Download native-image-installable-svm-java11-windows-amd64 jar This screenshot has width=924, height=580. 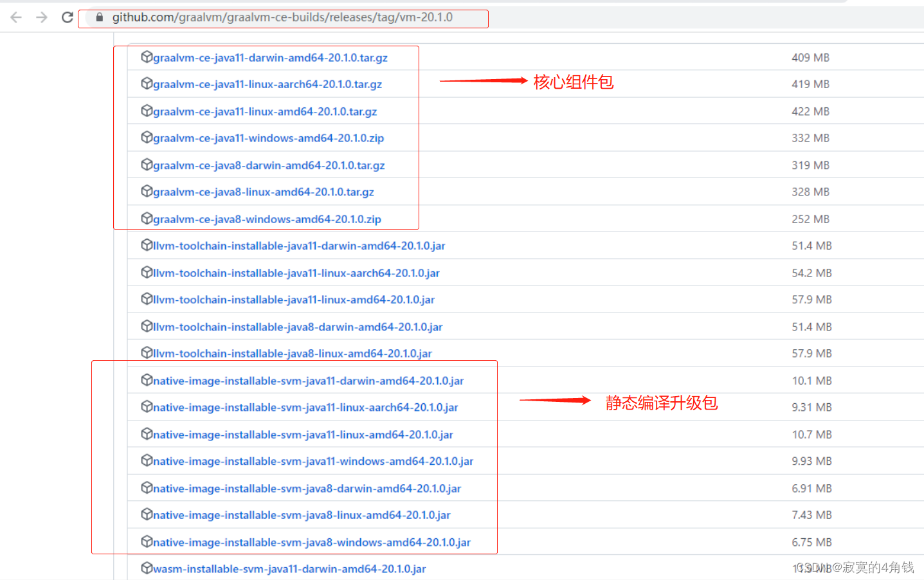313,462
